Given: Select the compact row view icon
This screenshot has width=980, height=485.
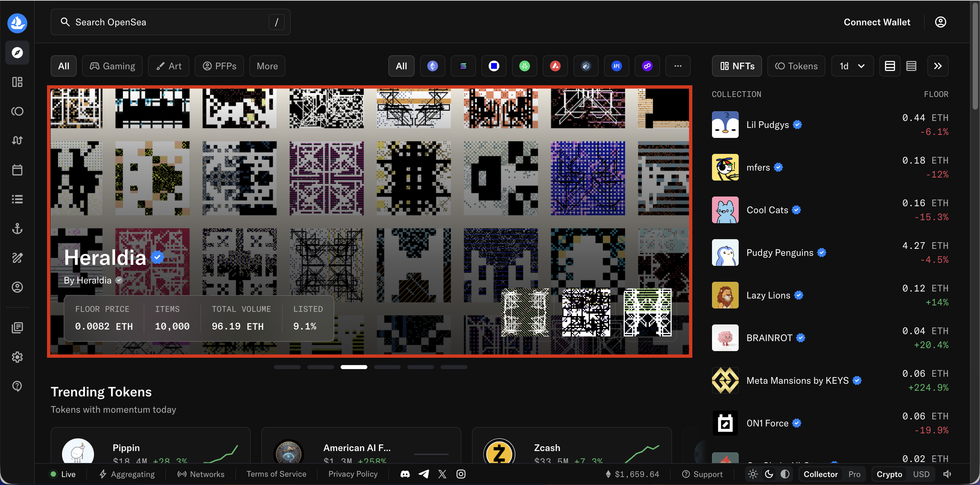Looking at the screenshot, I should click(x=911, y=66).
